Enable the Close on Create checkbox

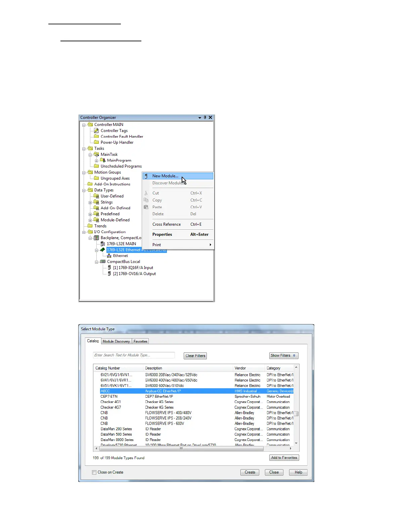[94, 472]
